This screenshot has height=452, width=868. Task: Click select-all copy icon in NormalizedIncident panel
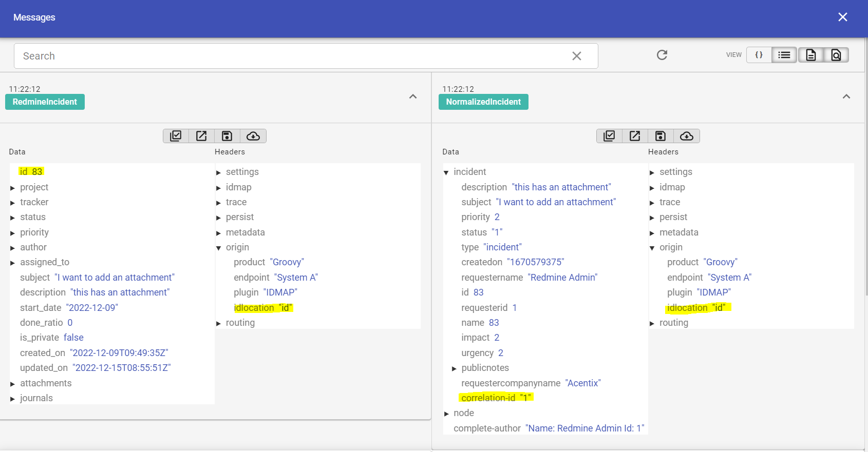click(609, 136)
